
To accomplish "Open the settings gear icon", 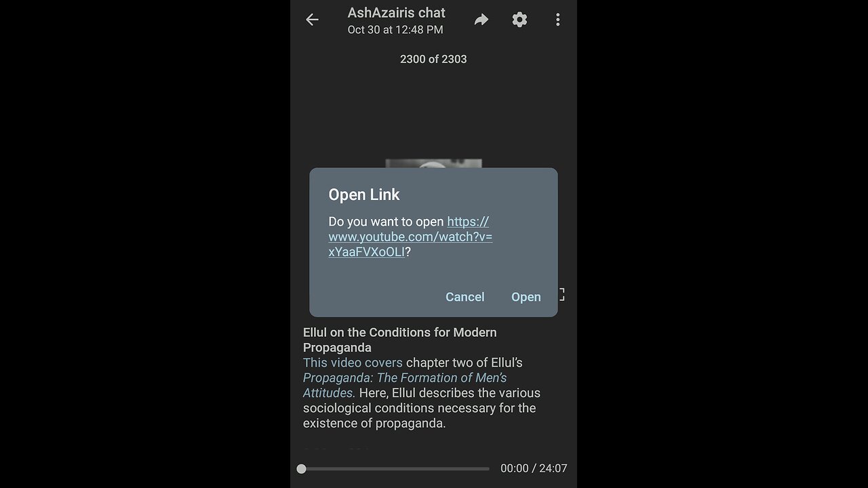I will tap(519, 20).
